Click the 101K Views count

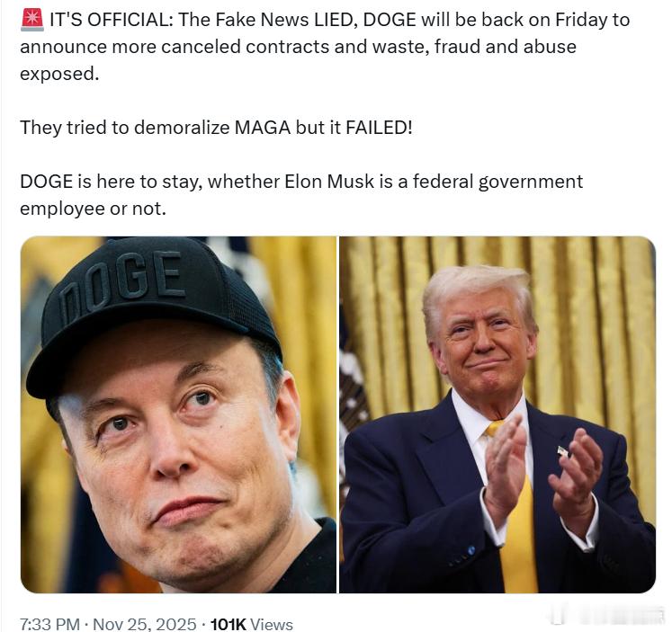click(x=252, y=624)
